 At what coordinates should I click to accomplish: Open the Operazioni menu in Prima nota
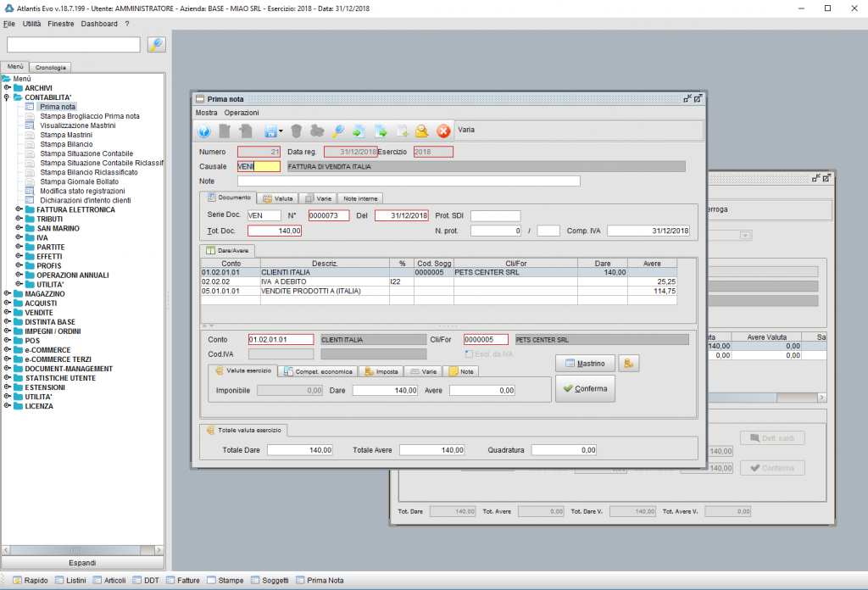(242, 113)
